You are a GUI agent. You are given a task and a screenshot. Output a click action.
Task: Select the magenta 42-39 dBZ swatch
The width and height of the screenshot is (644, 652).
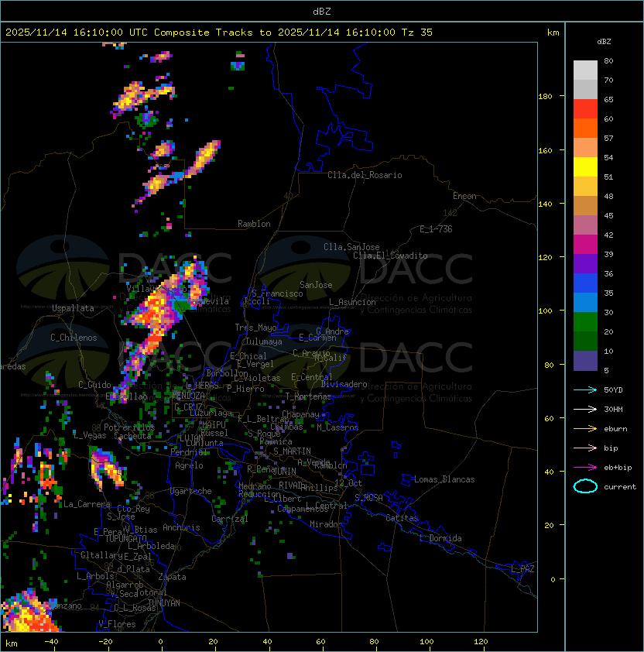point(585,245)
